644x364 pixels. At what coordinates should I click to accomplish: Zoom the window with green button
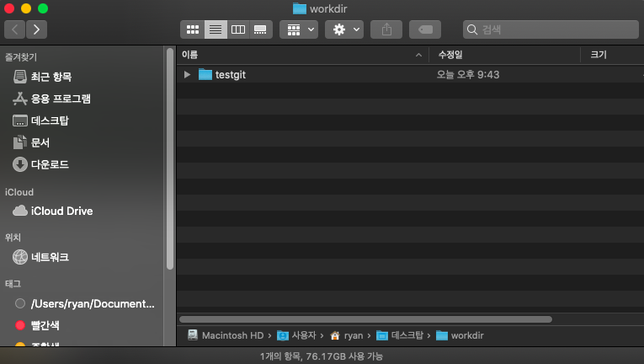pos(43,8)
